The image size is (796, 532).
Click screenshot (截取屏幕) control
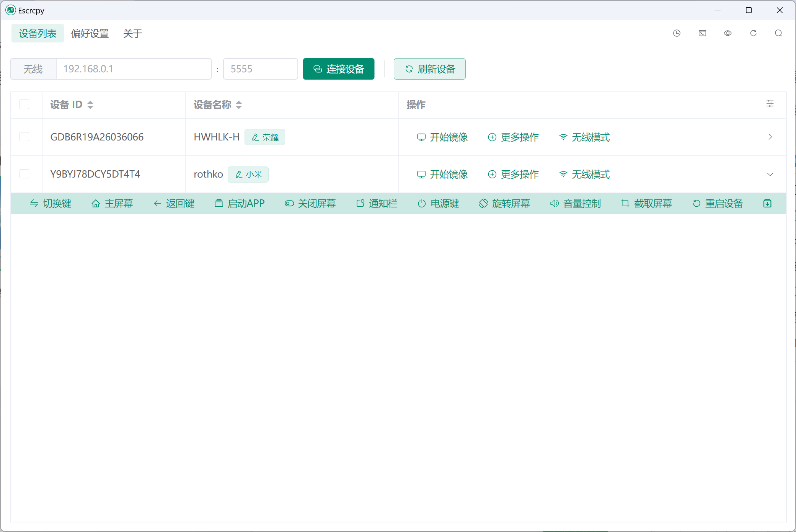646,204
